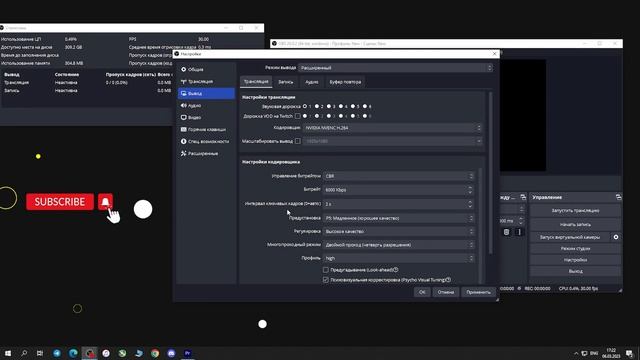The image size is (640, 360).
Task: Open the multipass mode dropdown
Action: click(398, 245)
